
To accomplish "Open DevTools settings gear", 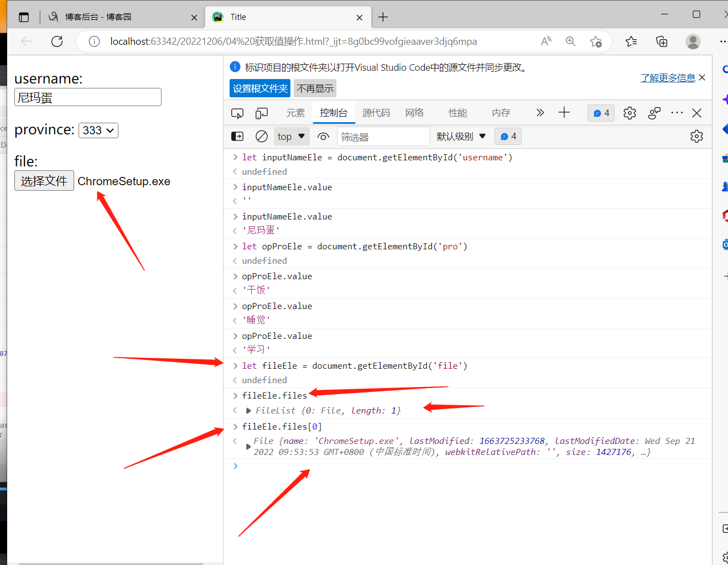I will [630, 113].
